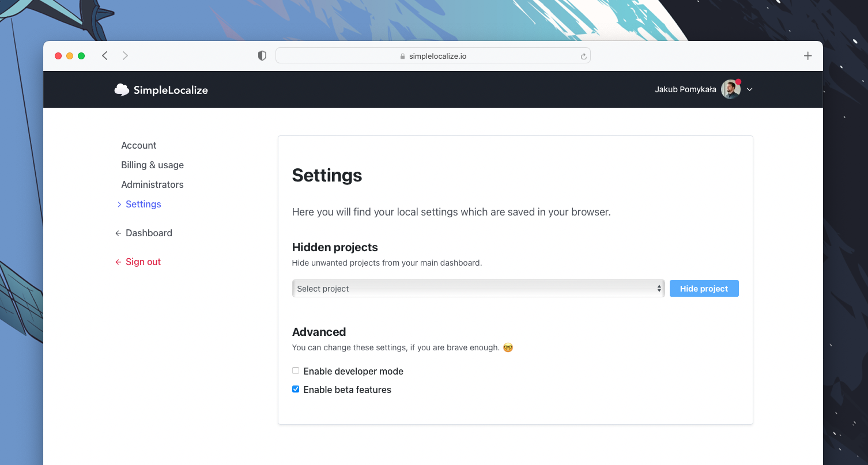
Task: Reload the page using the refresh icon
Action: (x=583, y=55)
